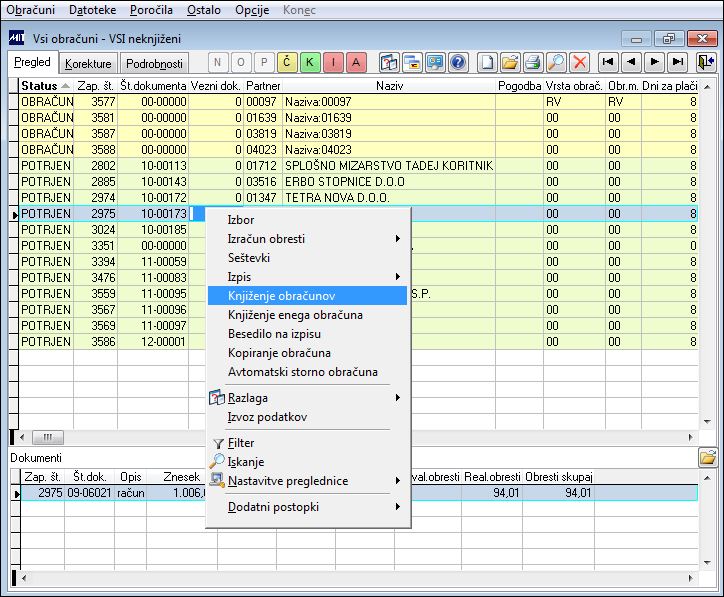Expand the Nastavitve preglednice submenu arrow
This screenshot has width=724, height=597.
pyautogui.click(x=398, y=481)
